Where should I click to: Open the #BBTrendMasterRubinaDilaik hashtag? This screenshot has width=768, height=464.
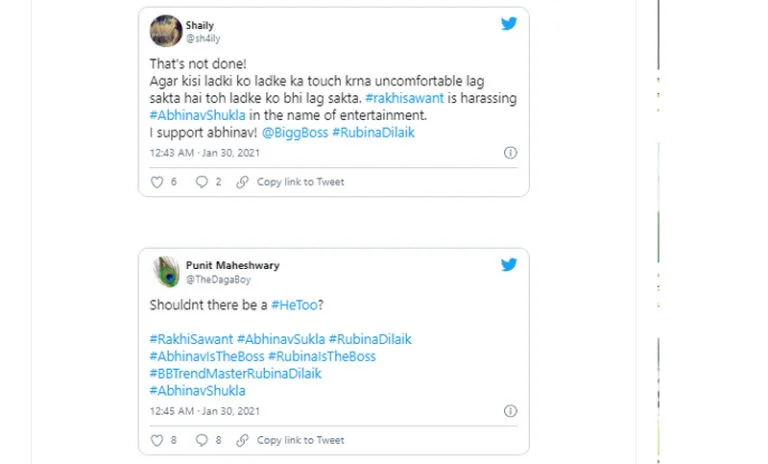(236, 373)
